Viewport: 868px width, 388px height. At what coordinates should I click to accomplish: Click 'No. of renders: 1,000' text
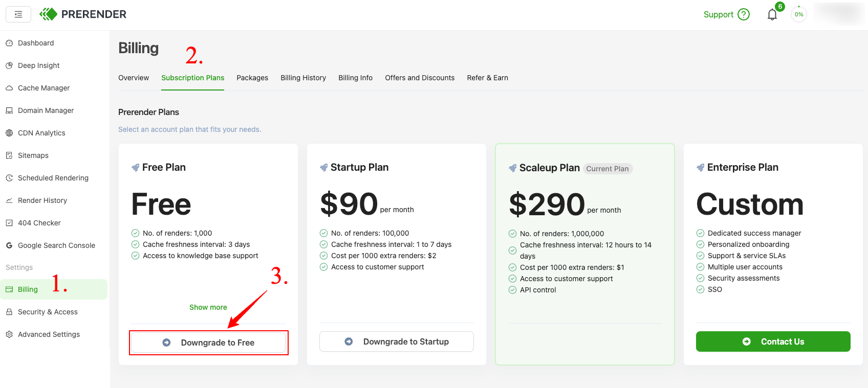point(177,233)
